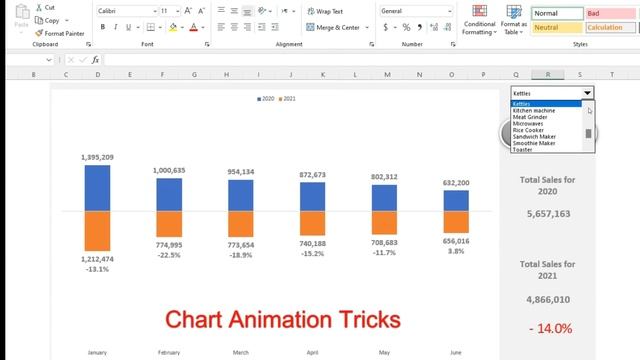Set Bottom Align for cell text

coord(247,11)
